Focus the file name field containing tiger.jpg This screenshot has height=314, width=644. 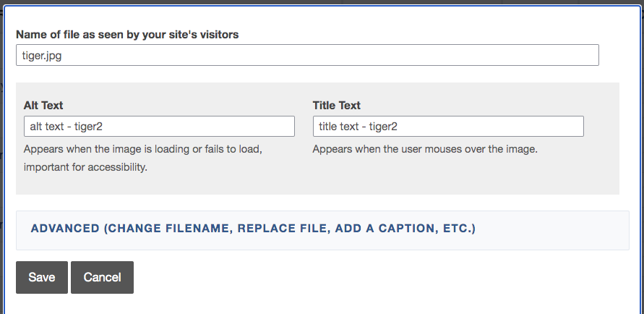[x=307, y=55]
